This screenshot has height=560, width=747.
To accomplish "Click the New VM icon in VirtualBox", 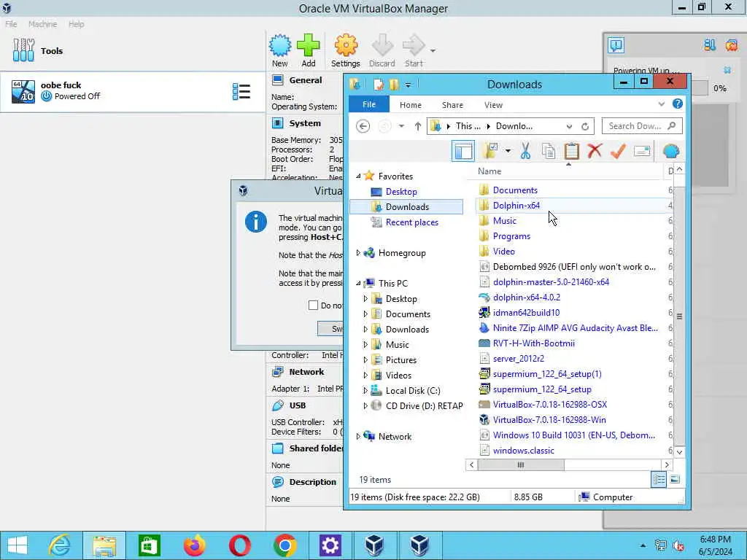I will (x=279, y=46).
